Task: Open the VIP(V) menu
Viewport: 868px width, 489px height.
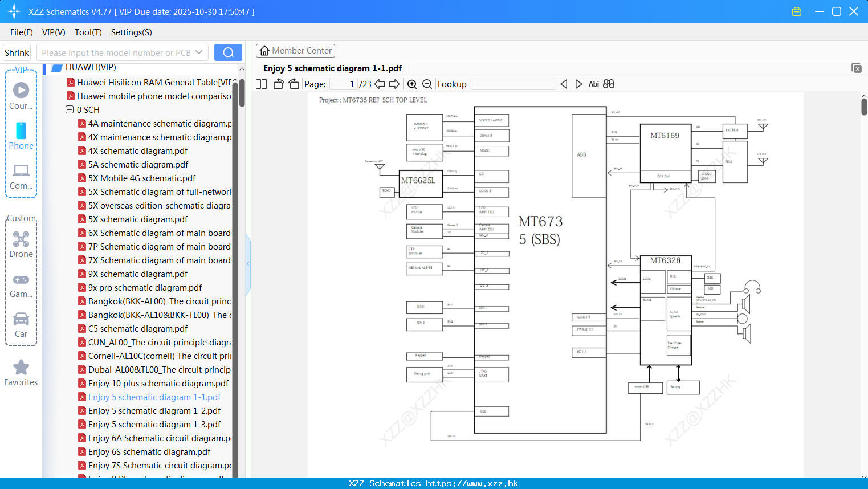Action: pos(54,32)
